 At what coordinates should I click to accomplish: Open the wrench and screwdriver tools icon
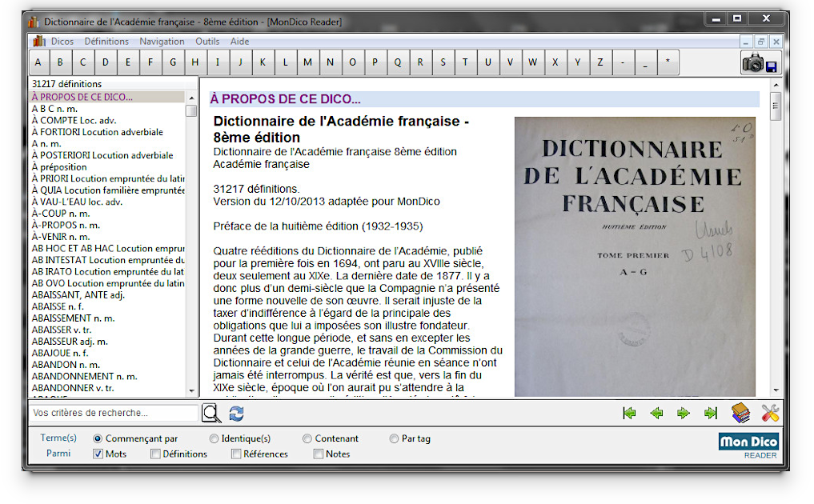[x=771, y=413]
